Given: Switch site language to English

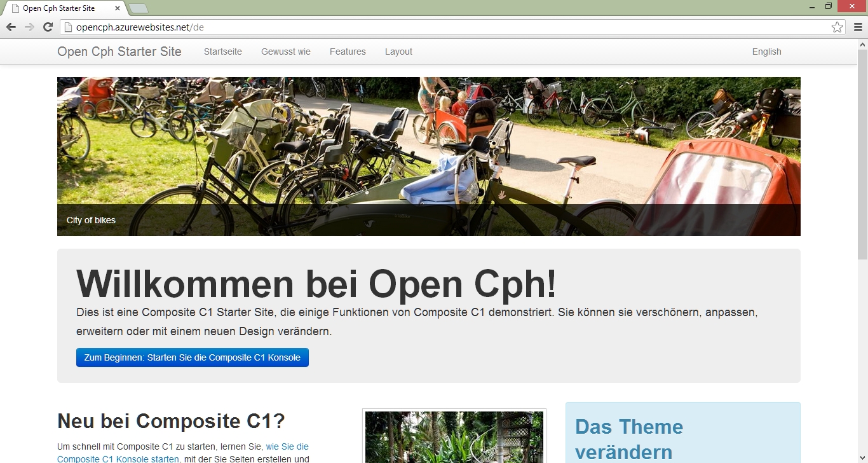Looking at the screenshot, I should (766, 52).
